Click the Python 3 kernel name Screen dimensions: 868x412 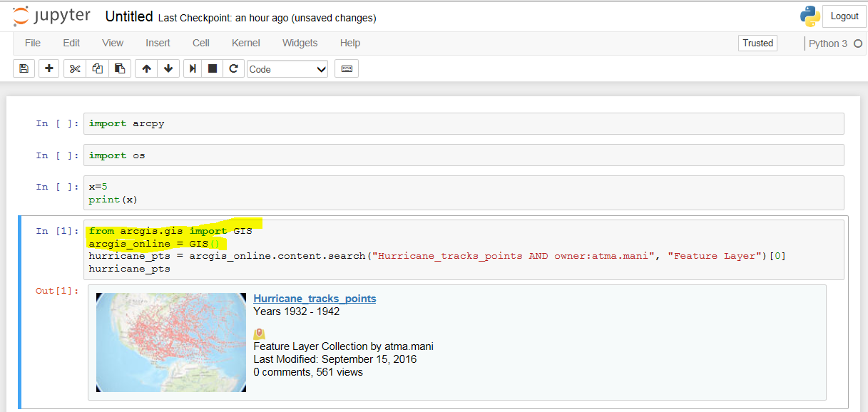pyautogui.click(x=828, y=43)
